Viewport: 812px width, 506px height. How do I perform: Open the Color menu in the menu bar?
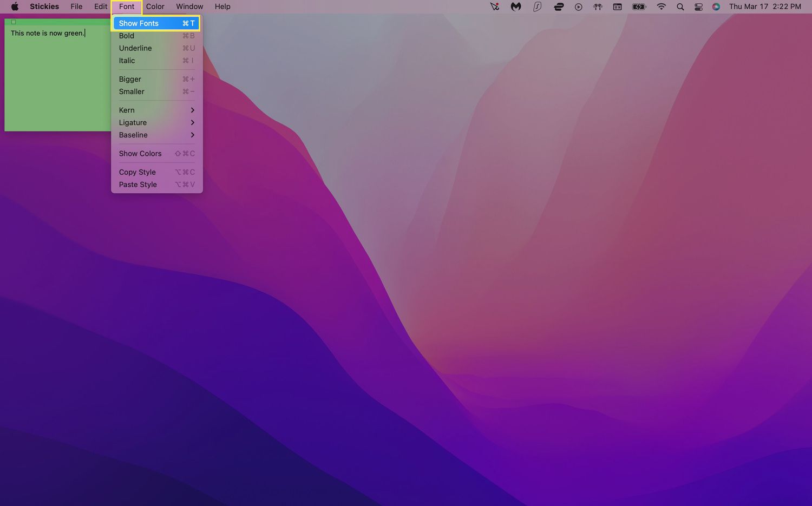tap(155, 6)
